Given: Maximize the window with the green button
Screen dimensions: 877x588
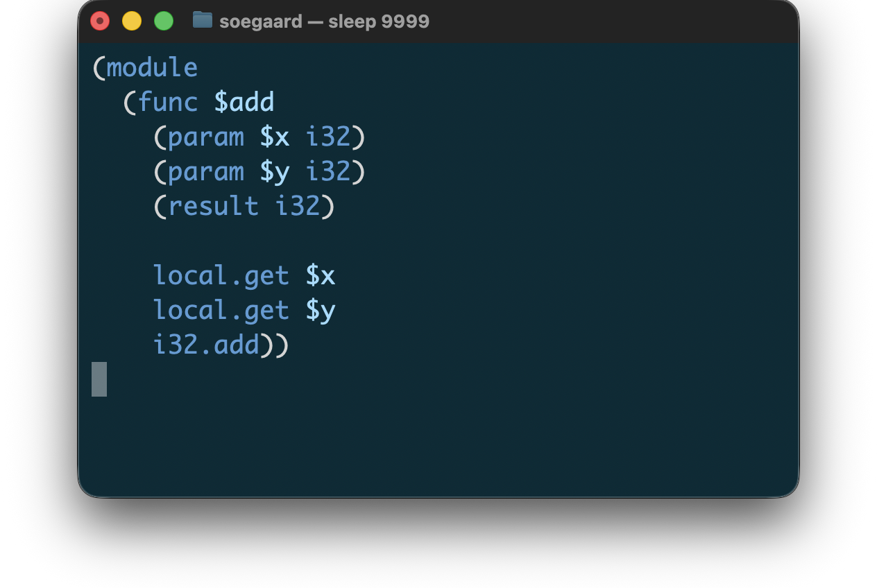Looking at the screenshot, I should click(x=164, y=21).
